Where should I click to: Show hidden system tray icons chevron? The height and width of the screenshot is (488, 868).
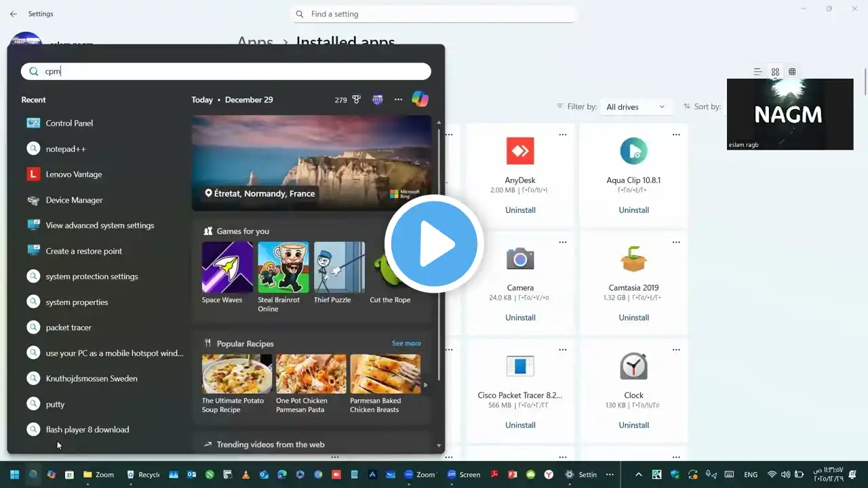point(638,474)
